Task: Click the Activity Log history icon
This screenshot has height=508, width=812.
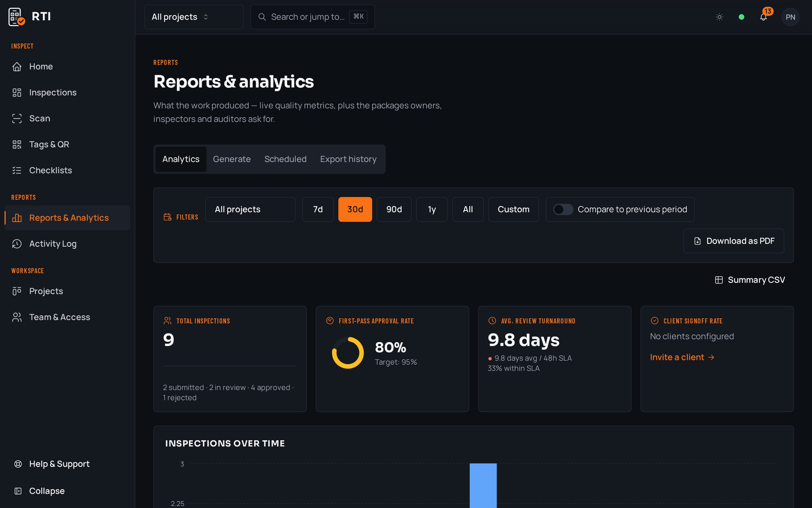Action: (17, 244)
